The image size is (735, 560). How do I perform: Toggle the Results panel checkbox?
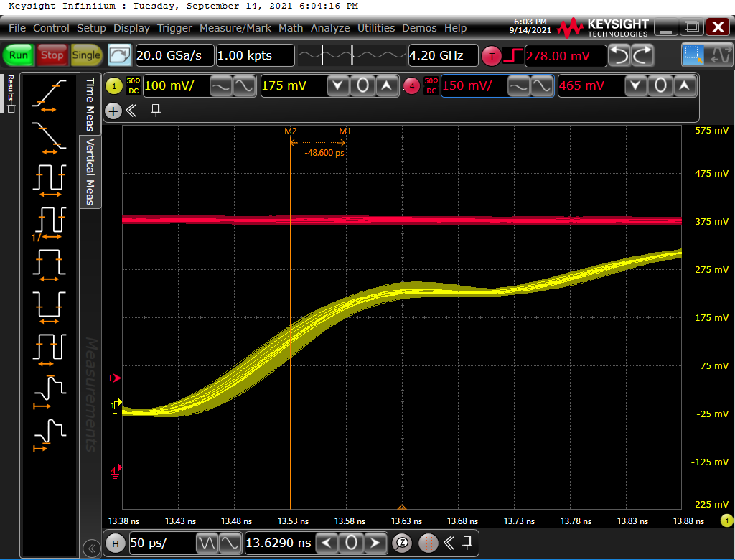[x=11, y=108]
